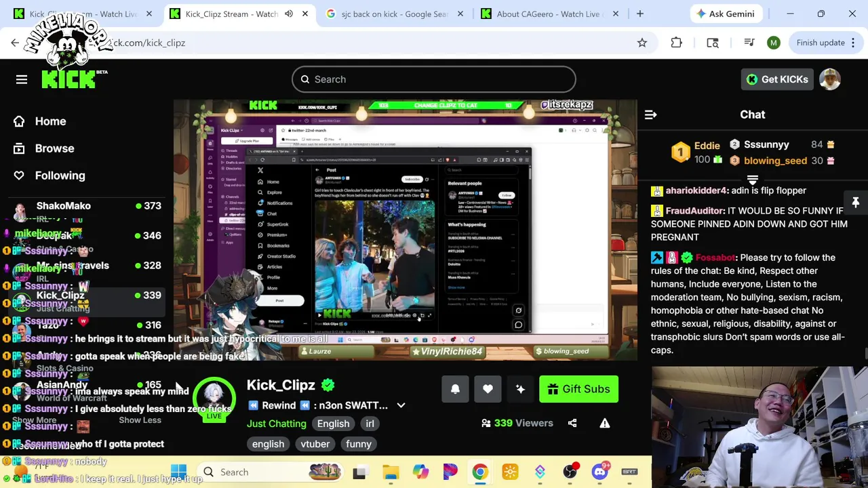Image resolution: width=868 pixels, height=488 pixels.
Task: Click the Ask Gemini button
Action: (725, 14)
